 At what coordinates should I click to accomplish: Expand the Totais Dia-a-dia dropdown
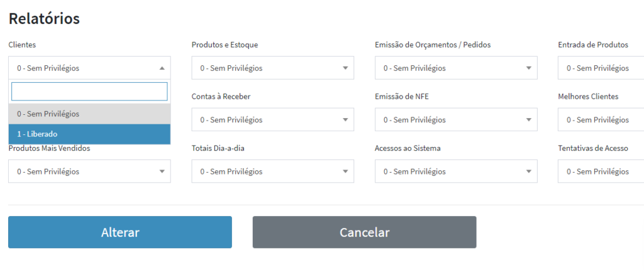[272, 171]
